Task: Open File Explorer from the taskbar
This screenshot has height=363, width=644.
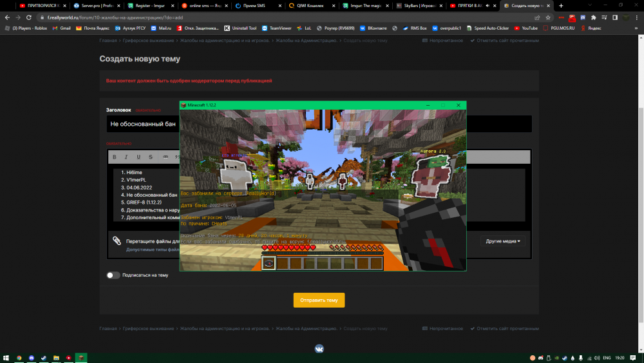Action: 56,358
